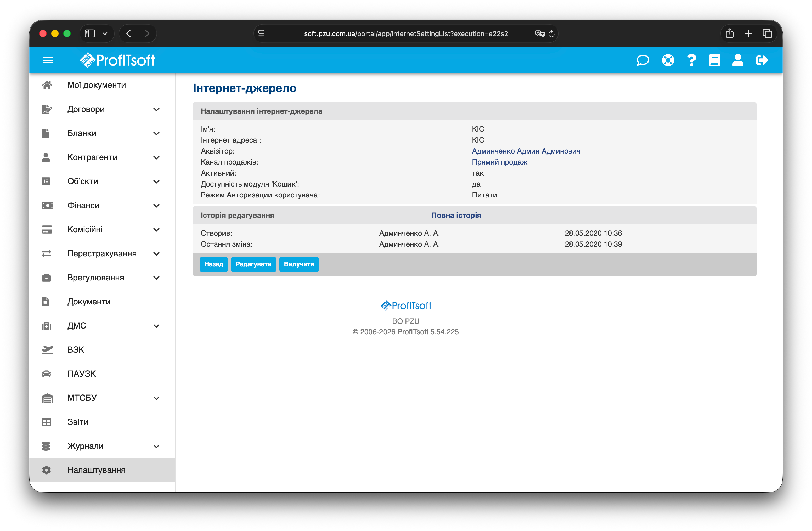
Task: Click the hamburger menu icon
Action: 48,60
